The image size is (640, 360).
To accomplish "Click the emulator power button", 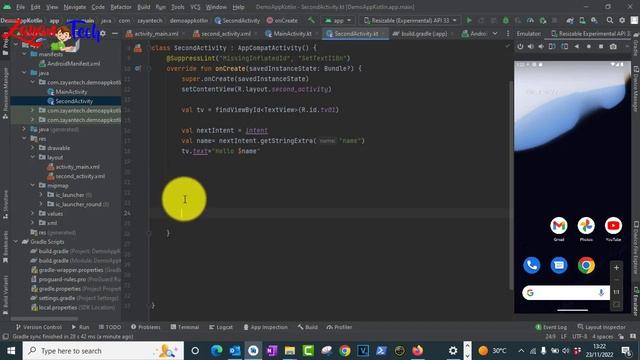I will 520,47.
